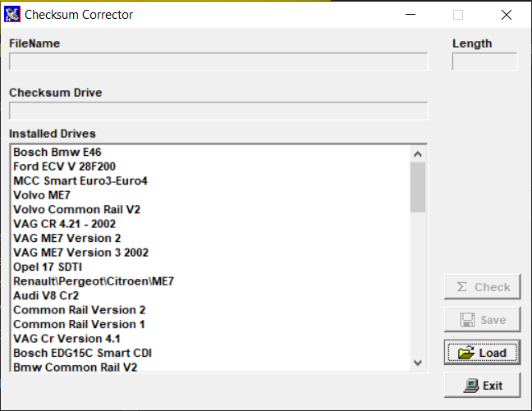Click the drives list scroll-down arrow

pyautogui.click(x=418, y=363)
